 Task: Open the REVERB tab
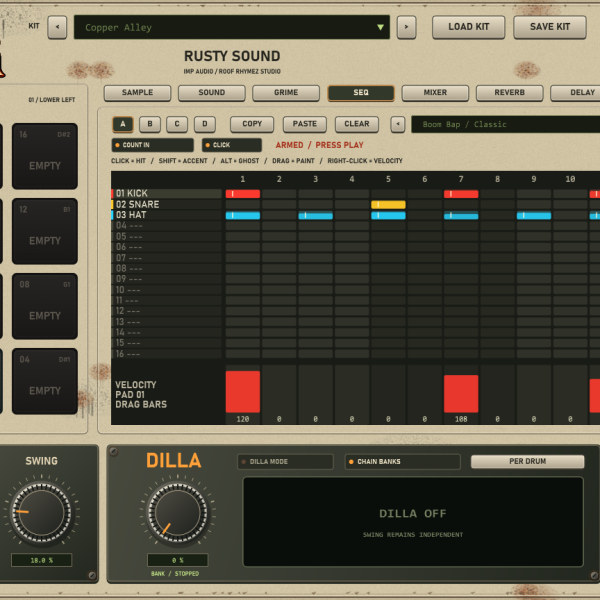(509, 93)
